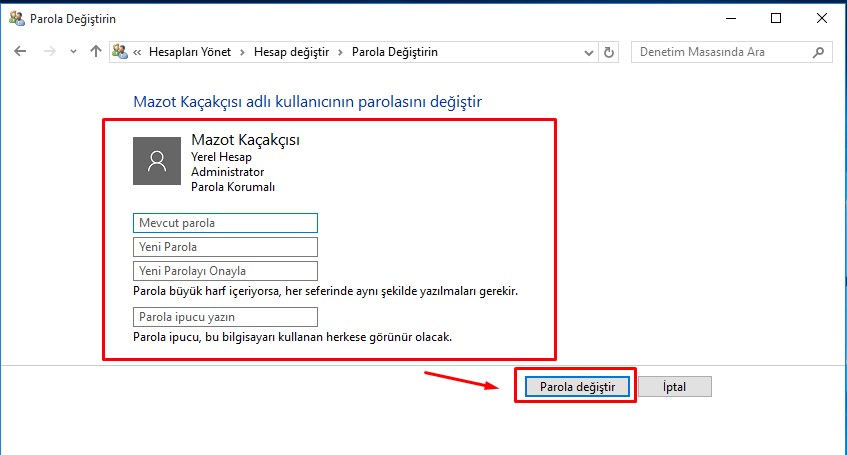Click the user accounts icon in the address bar
This screenshot has width=847, height=455.
[120, 52]
